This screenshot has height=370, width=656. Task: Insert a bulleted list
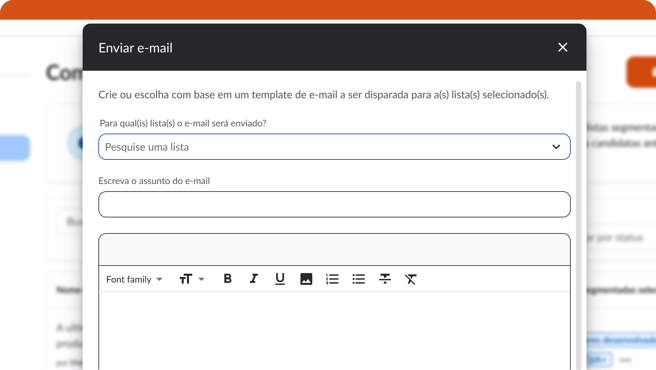[359, 279]
